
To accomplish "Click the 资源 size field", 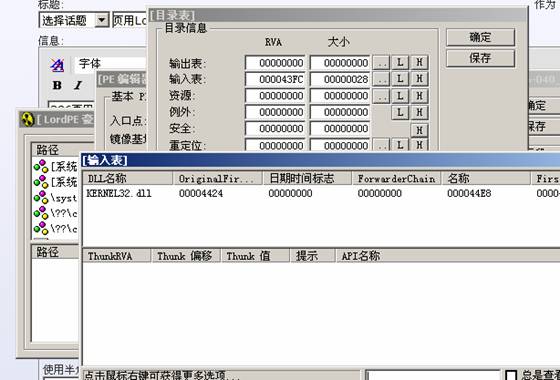I will 340,96.
